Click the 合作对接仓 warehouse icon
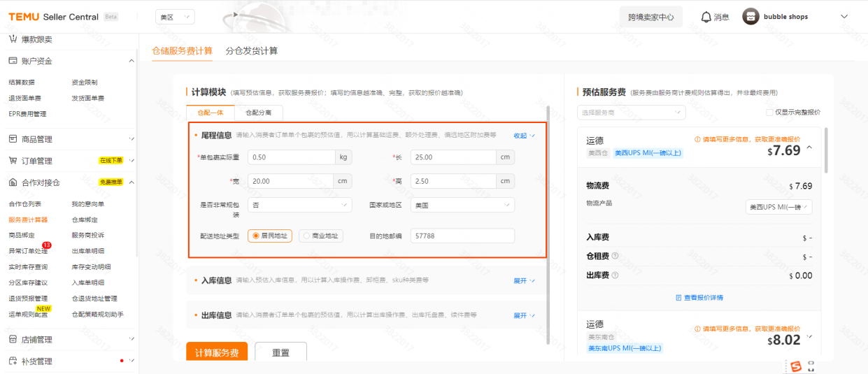 pos(13,182)
